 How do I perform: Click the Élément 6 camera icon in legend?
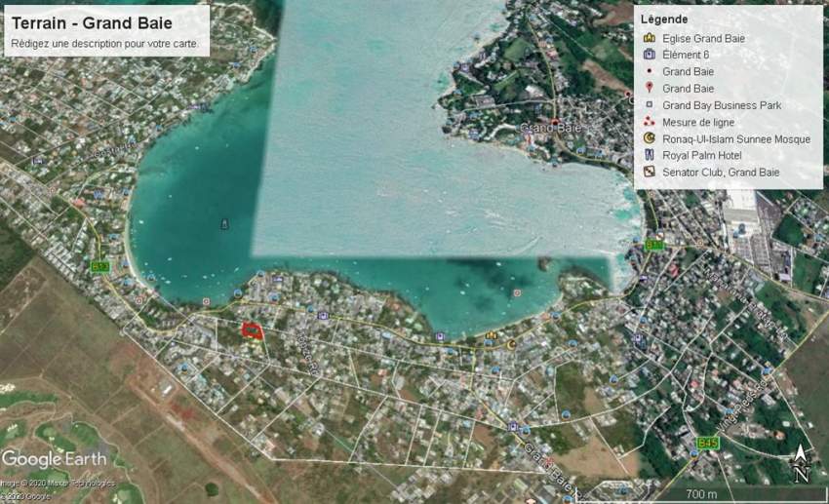[649, 55]
